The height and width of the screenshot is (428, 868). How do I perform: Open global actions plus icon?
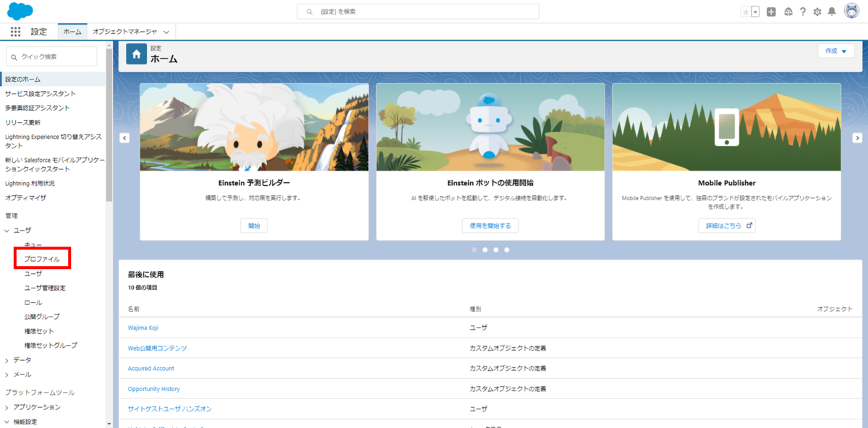pos(772,12)
